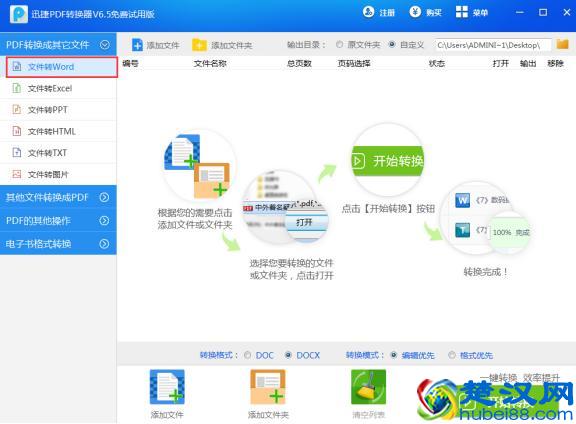Click the 清空列表 broom icon
The image size is (576, 424).
[368, 387]
